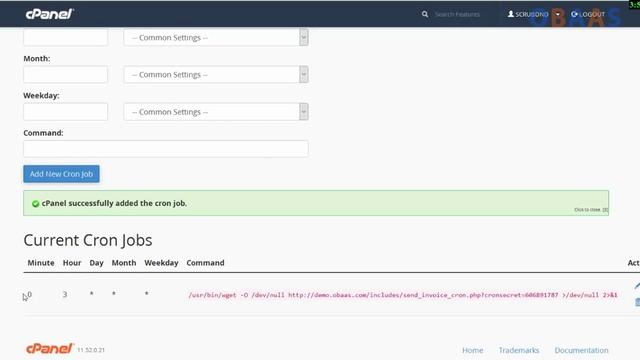Click the Logout link
Screen dimensions: 640x360
(x=588, y=14)
